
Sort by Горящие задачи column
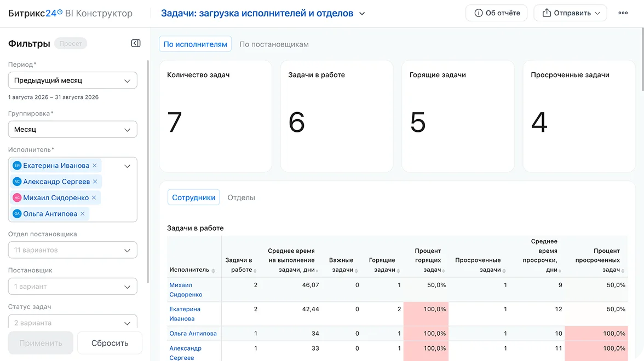point(399,271)
